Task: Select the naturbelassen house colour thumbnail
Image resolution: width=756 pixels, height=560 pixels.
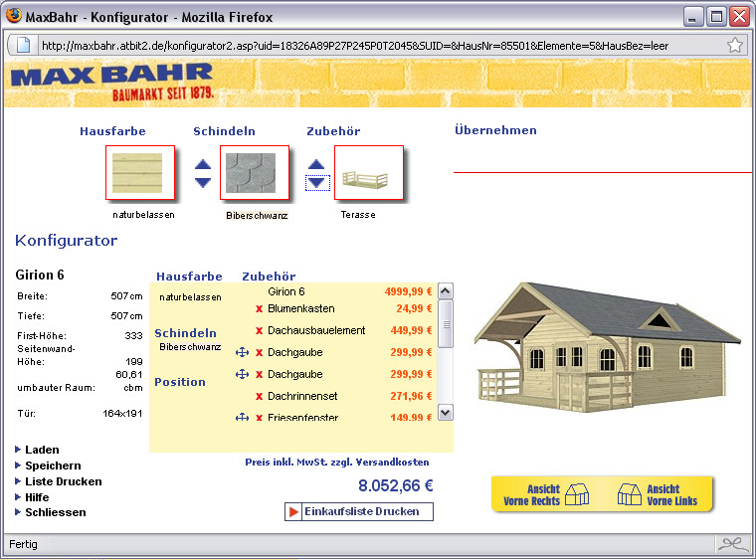Action: (140, 172)
